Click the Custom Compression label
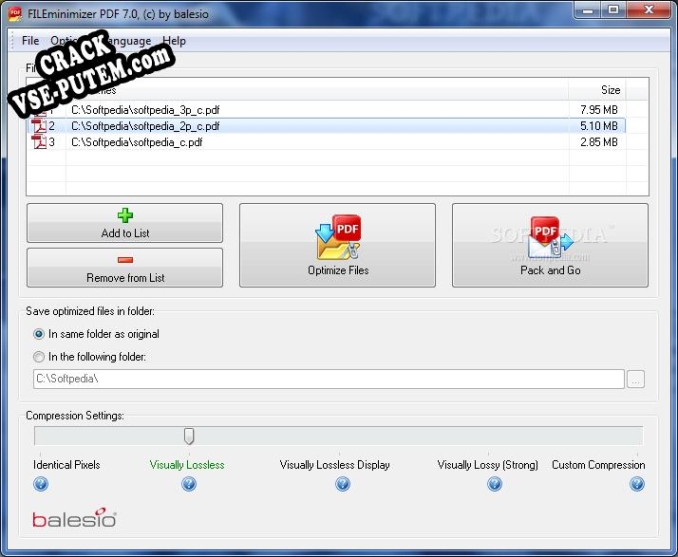This screenshot has height=557, width=678. pyautogui.click(x=598, y=465)
